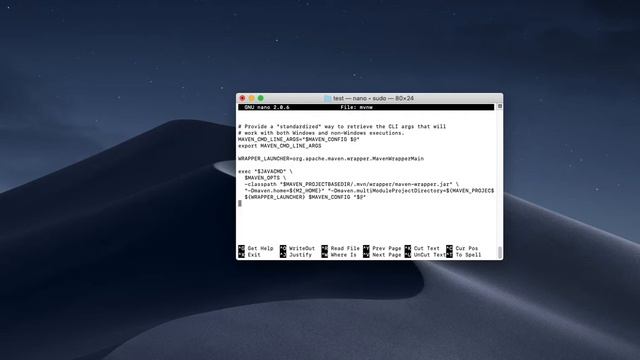Click the 'Read File' shortcut label

(x=345, y=248)
